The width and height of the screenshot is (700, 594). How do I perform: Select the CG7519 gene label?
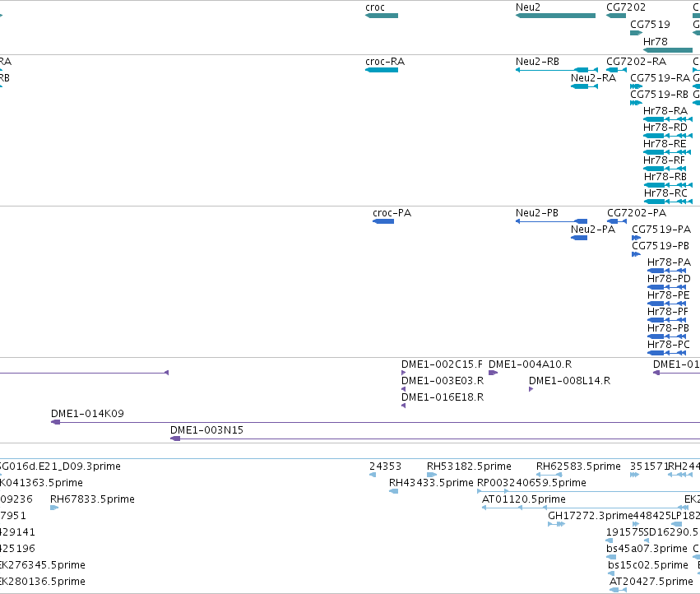pos(650,24)
